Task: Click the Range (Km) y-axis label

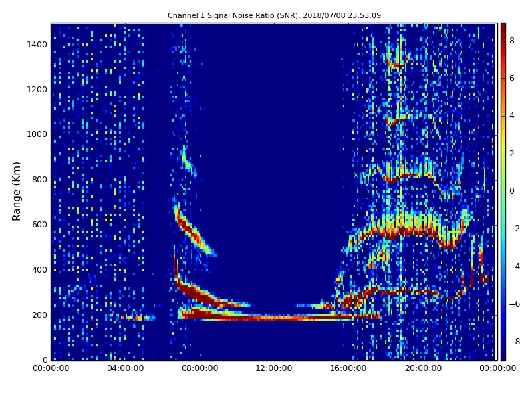Action: click(x=16, y=192)
